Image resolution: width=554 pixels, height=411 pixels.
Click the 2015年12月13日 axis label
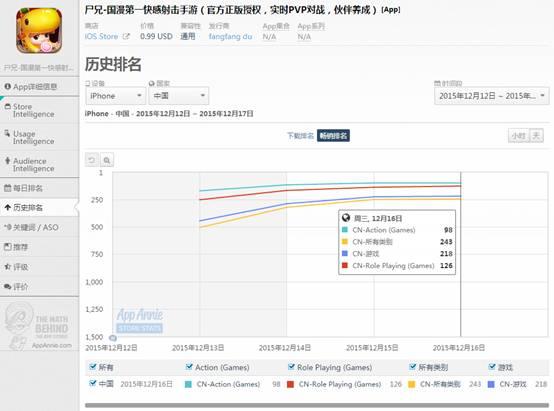pyautogui.click(x=198, y=348)
